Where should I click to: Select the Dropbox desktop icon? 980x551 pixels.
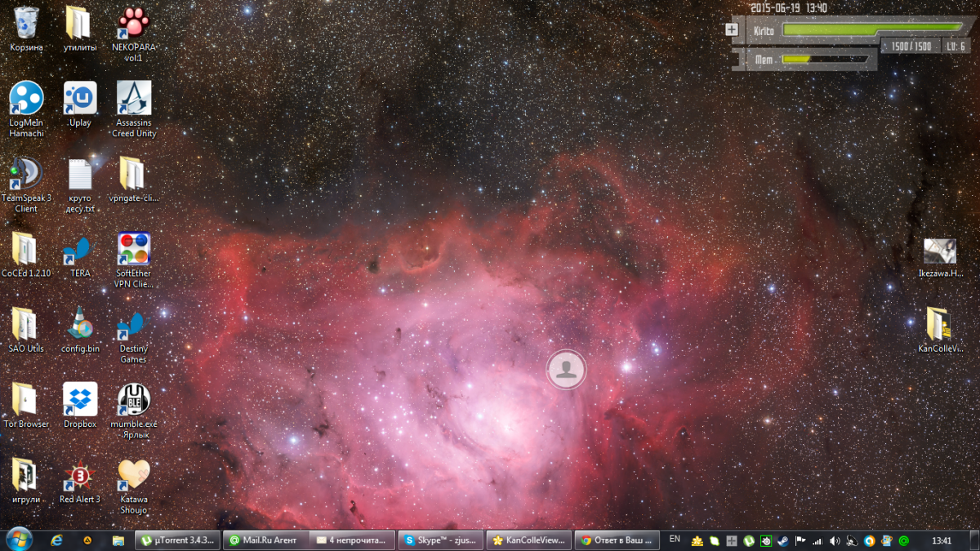pos(80,399)
